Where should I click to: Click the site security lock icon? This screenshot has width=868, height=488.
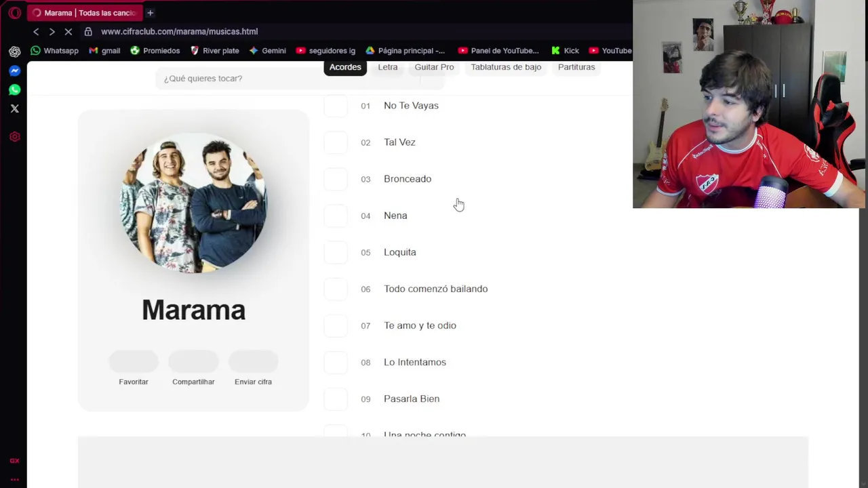pyautogui.click(x=88, y=31)
